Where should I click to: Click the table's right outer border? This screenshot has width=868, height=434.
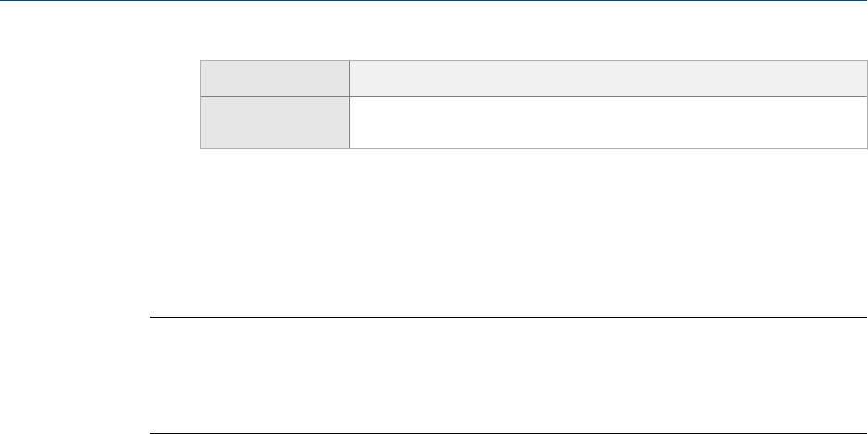tap(866, 105)
